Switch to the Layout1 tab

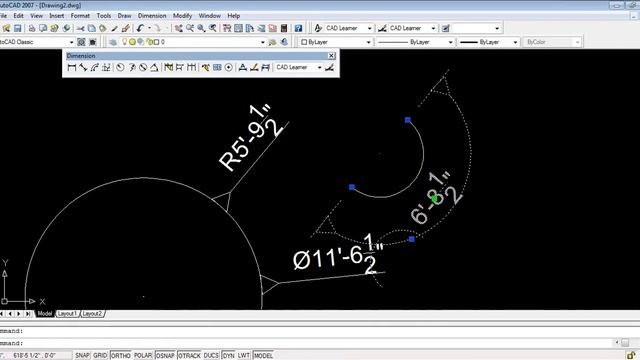tap(67, 313)
